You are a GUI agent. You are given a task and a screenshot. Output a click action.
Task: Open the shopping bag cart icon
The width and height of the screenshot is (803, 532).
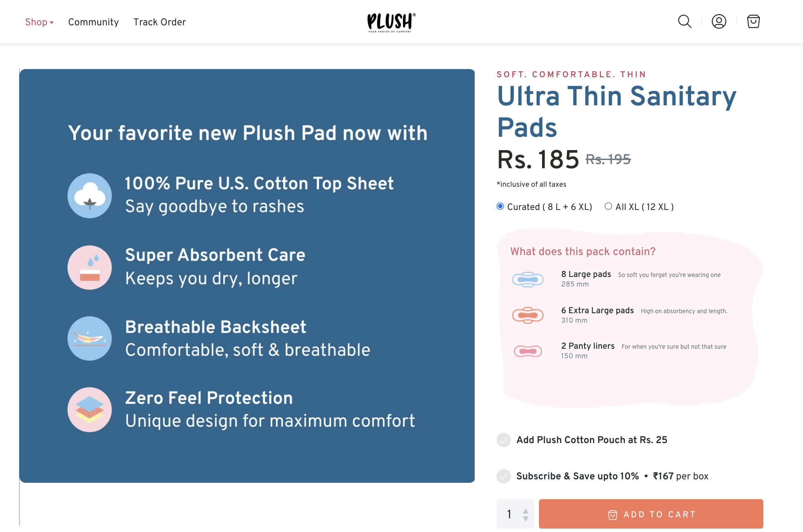753,22
